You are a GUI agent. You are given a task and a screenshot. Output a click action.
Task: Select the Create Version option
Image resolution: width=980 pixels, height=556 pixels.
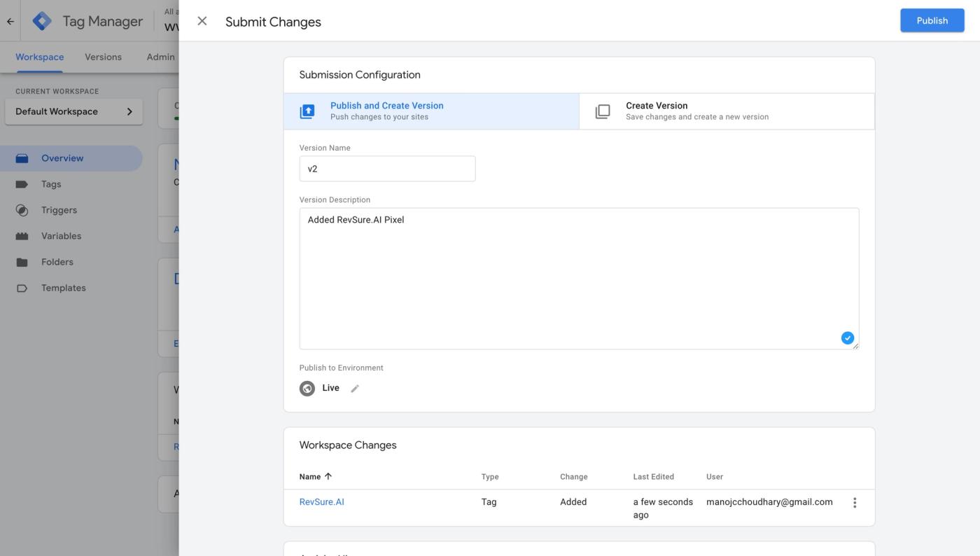727,111
